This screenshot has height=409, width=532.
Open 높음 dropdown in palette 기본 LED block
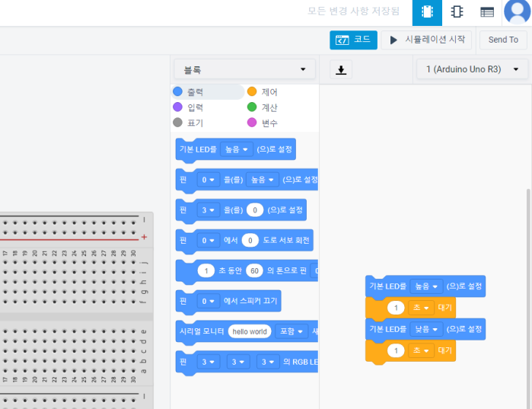(x=237, y=149)
